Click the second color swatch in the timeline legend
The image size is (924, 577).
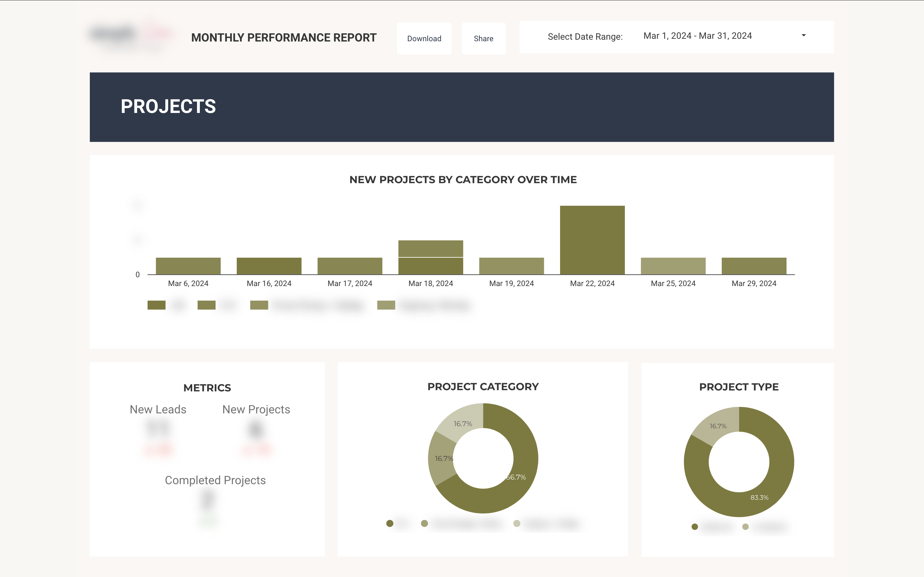click(x=207, y=305)
